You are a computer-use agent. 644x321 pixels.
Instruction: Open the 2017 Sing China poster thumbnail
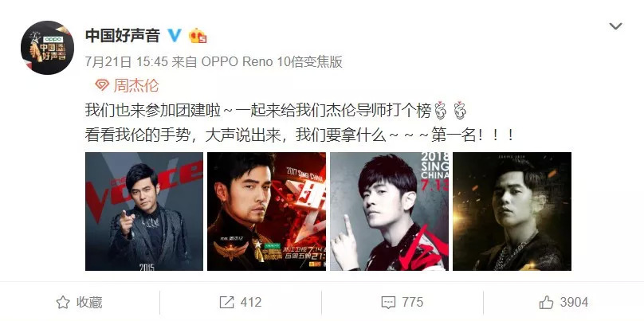click(x=266, y=211)
